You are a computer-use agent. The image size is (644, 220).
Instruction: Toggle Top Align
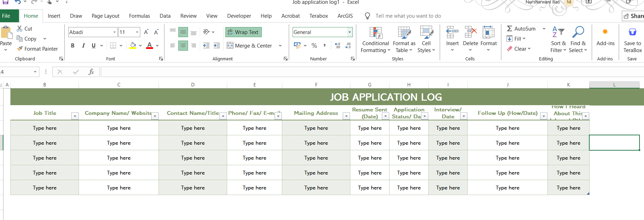coord(173,32)
